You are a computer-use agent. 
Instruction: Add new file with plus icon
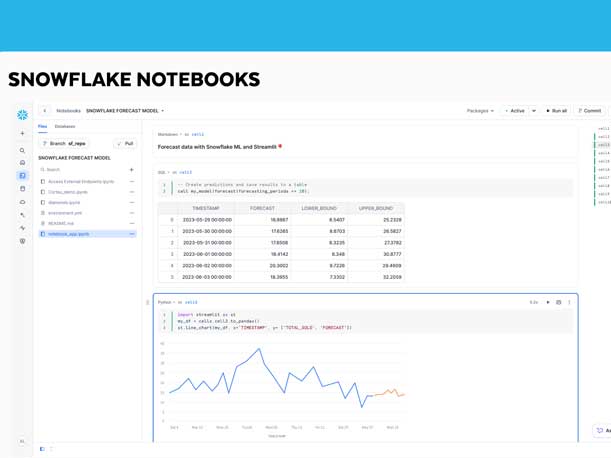coord(131,170)
